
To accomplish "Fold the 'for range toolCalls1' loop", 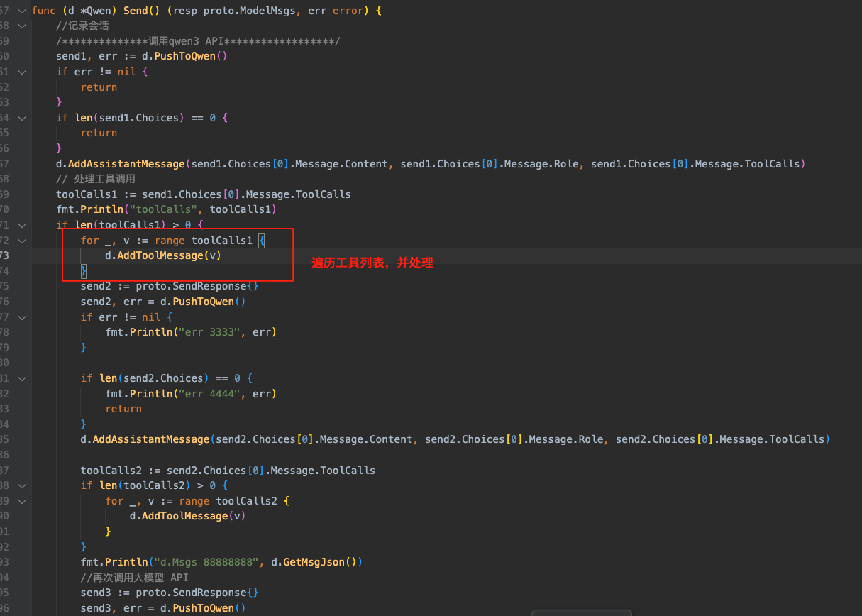I will coord(21,241).
